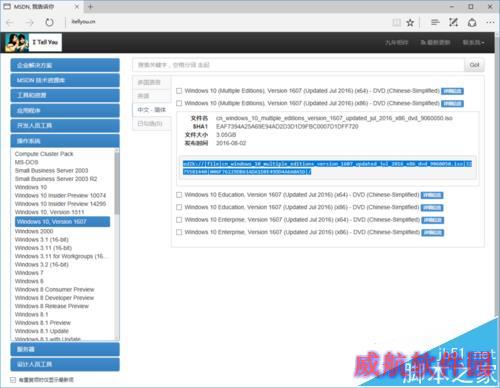
Task: Open details button for Education x64
Action: pos(432,195)
